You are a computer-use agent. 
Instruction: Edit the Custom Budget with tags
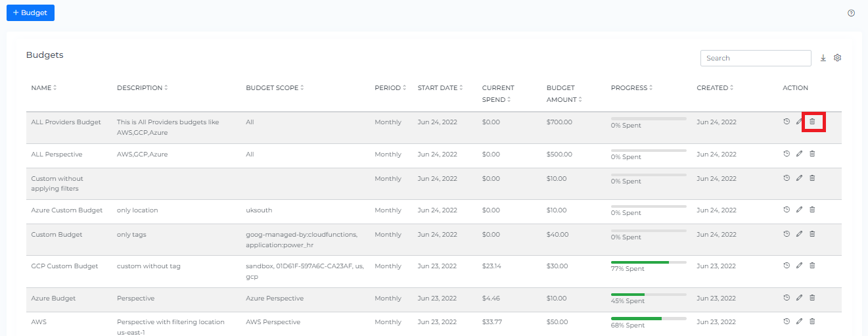pyautogui.click(x=799, y=234)
